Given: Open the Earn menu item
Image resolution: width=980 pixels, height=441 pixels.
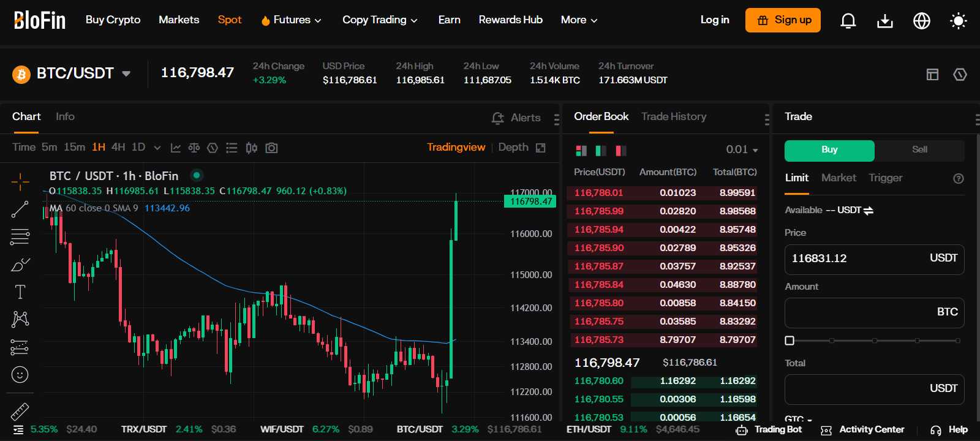Looking at the screenshot, I should click(x=449, y=20).
